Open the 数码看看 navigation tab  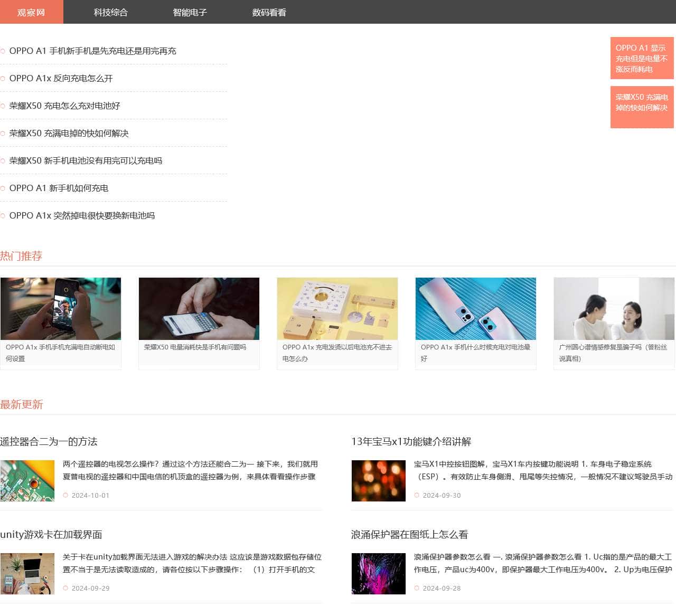[x=269, y=12]
